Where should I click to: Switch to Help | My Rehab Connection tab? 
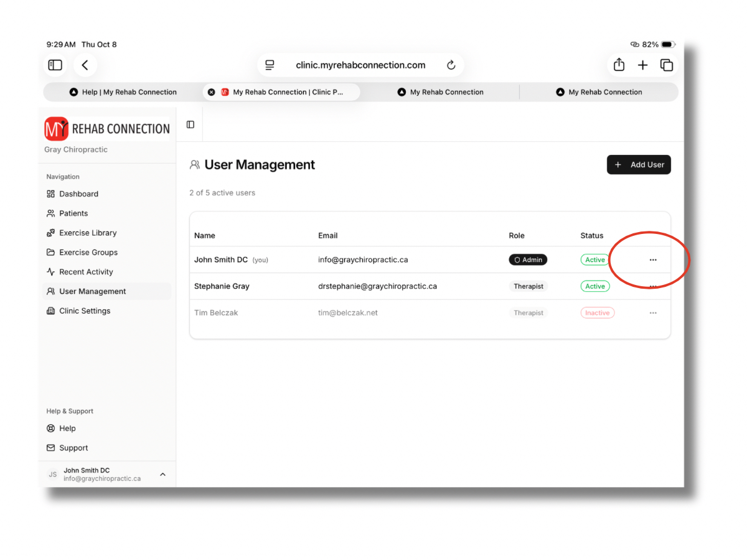click(123, 92)
